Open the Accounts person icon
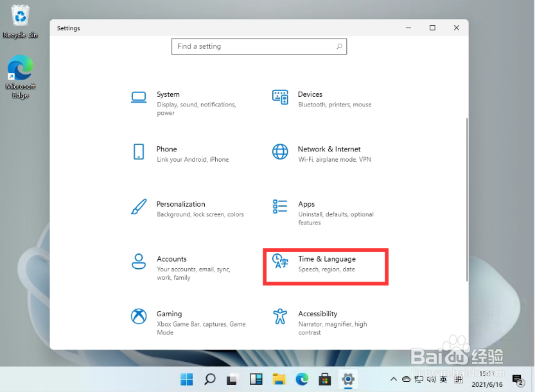 pyautogui.click(x=139, y=262)
